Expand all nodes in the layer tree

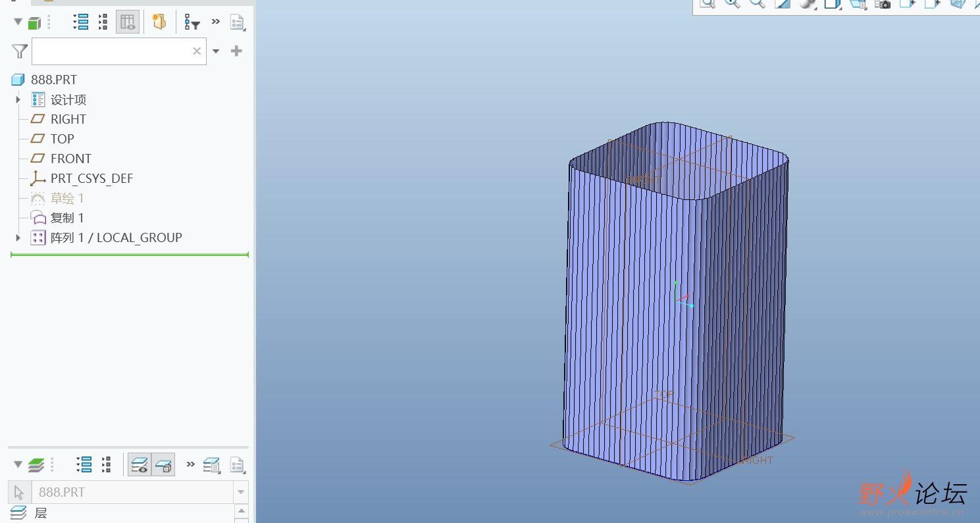click(84, 464)
